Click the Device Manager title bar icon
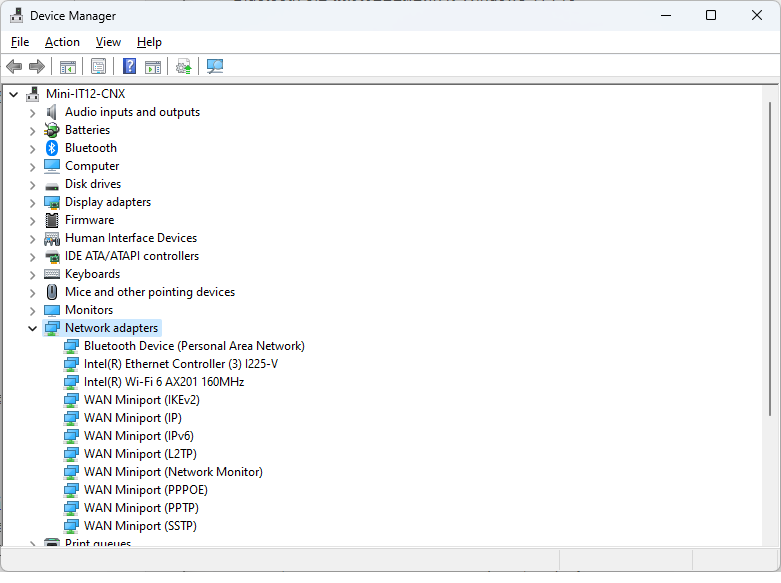 [16, 15]
